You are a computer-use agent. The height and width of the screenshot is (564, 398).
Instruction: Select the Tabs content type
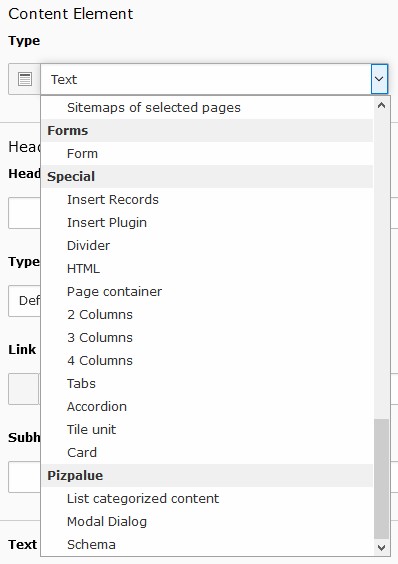[x=207, y=384]
